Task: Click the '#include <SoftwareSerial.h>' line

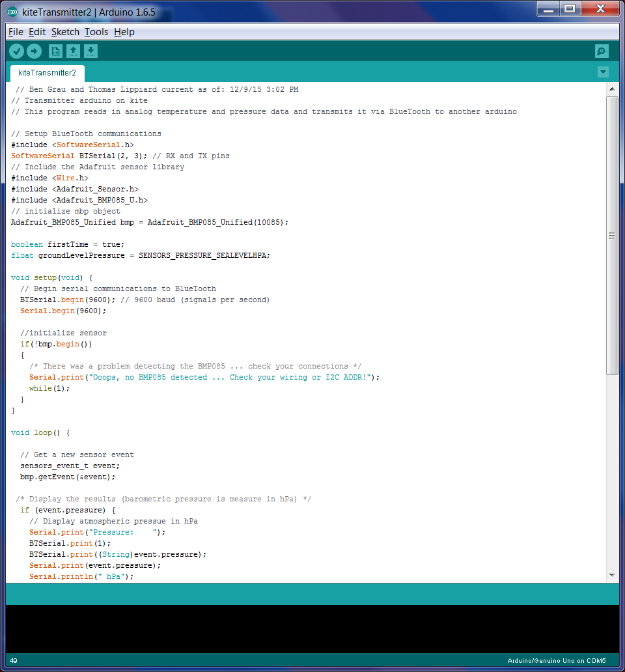Action: coord(72,145)
